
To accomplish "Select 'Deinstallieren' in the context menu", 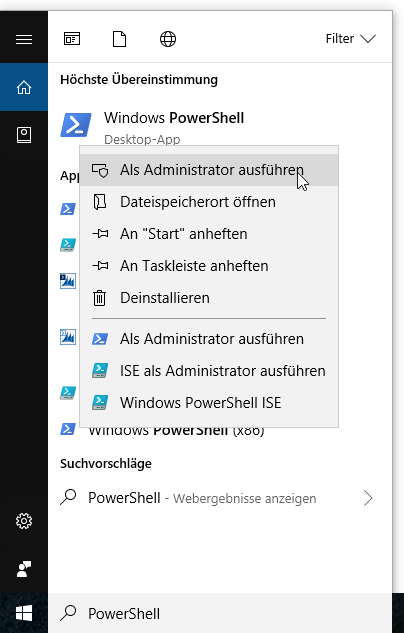I will click(209, 298).
